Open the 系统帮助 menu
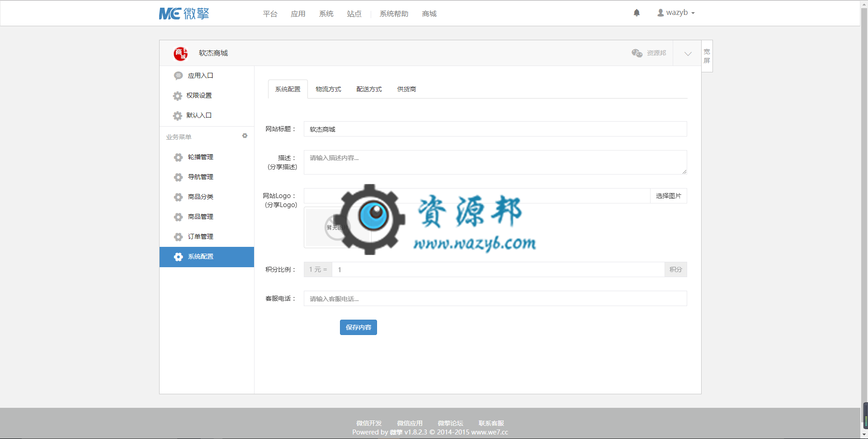The height and width of the screenshot is (439, 868). coord(394,14)
